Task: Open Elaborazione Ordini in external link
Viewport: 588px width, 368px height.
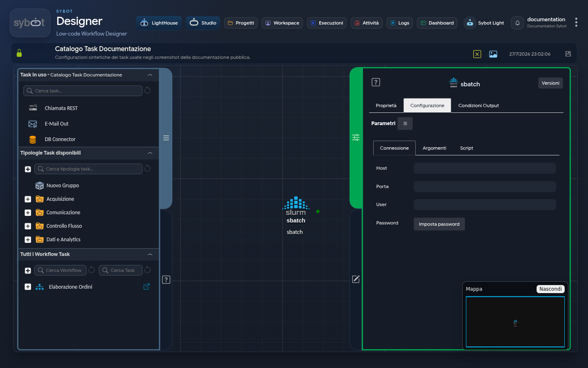Action: pos(147,287)
